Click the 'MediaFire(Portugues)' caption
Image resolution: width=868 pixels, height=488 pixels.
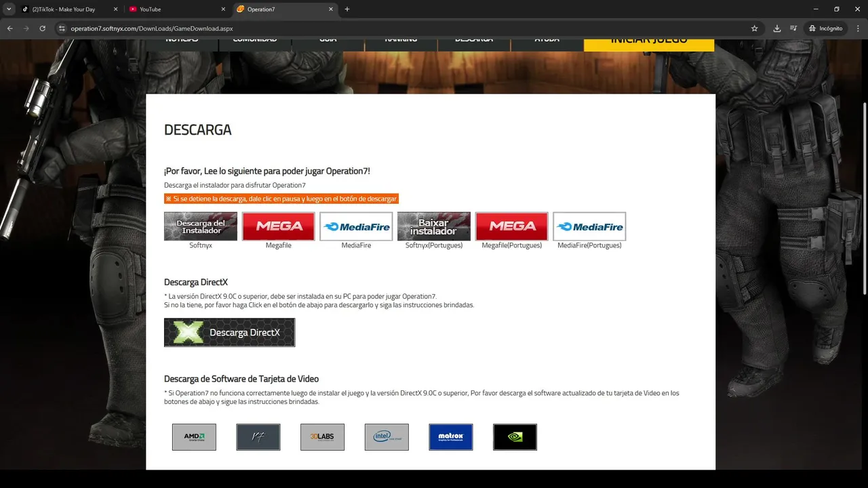589,245
